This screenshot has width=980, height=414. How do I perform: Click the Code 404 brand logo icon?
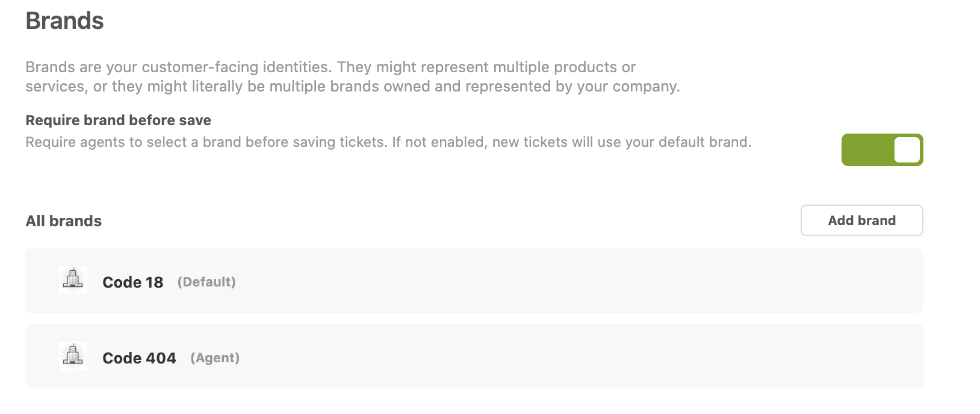(73, 356)
